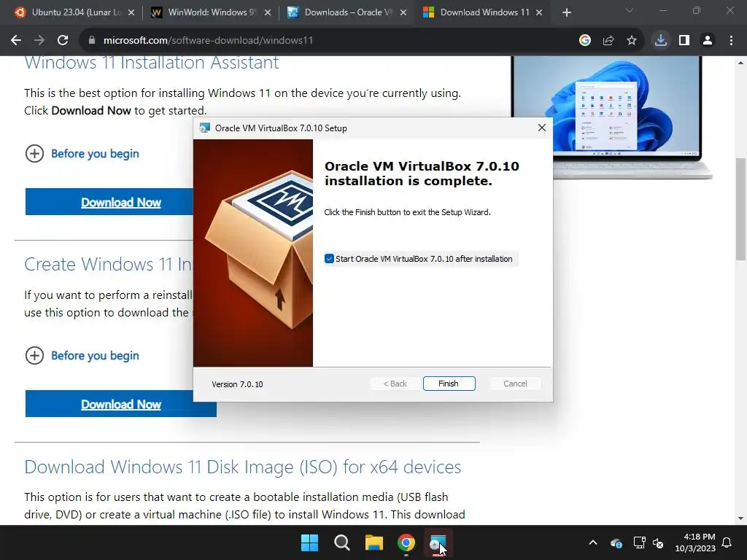Open Chrome downloads panel
This screenshot has height=560, width=747.
point(661,40)
